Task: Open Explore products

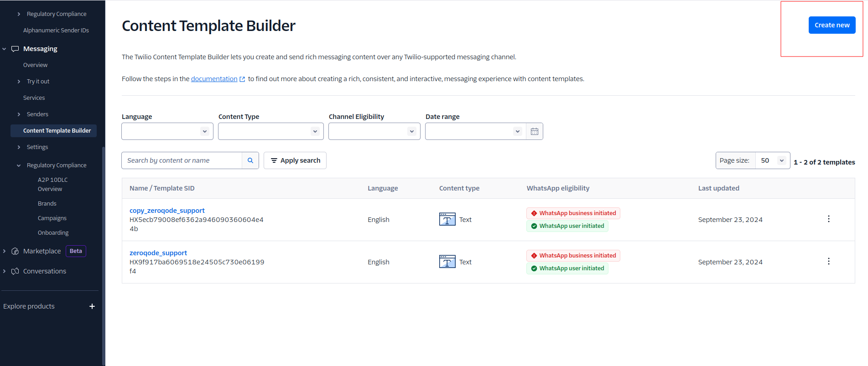Action: 29,306
